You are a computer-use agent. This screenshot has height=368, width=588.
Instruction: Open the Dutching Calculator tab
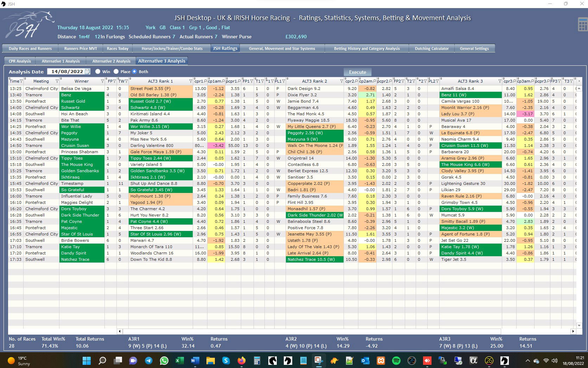[x=432, y=49]
